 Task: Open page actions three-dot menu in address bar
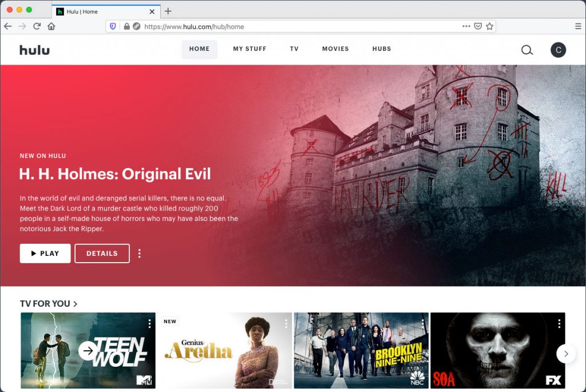pyautogui.click(x=466, y=26)
